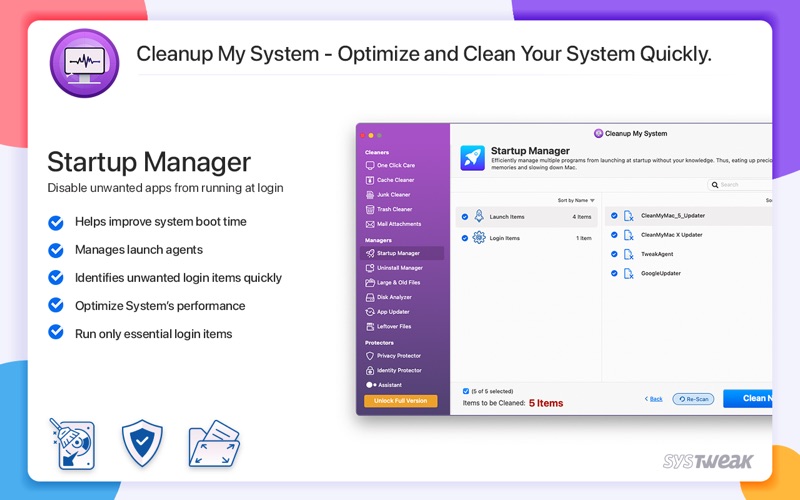
Task: Click the disk cleaning broom icon
Action: (72, 444)
